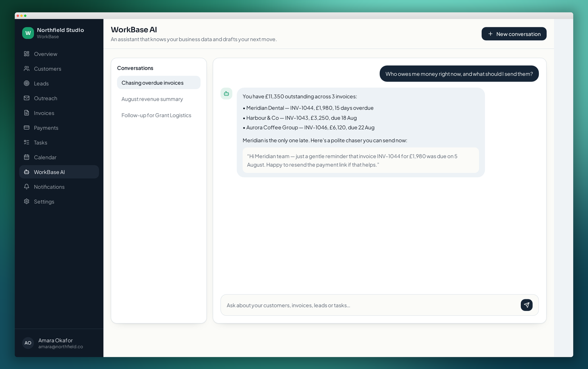
Task: Click the green W workspace logo
Action: 28,33
